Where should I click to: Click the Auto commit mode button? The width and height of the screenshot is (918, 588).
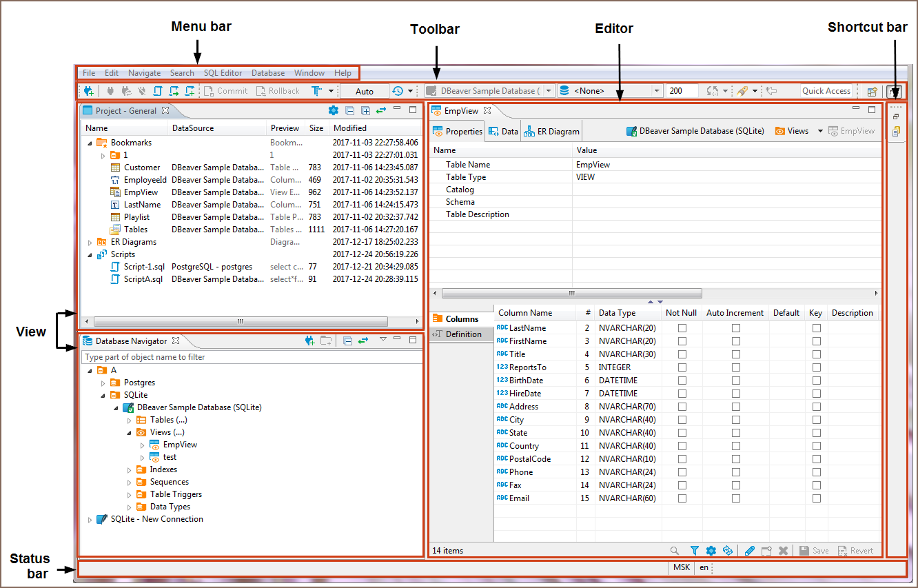tap(365, 91)
